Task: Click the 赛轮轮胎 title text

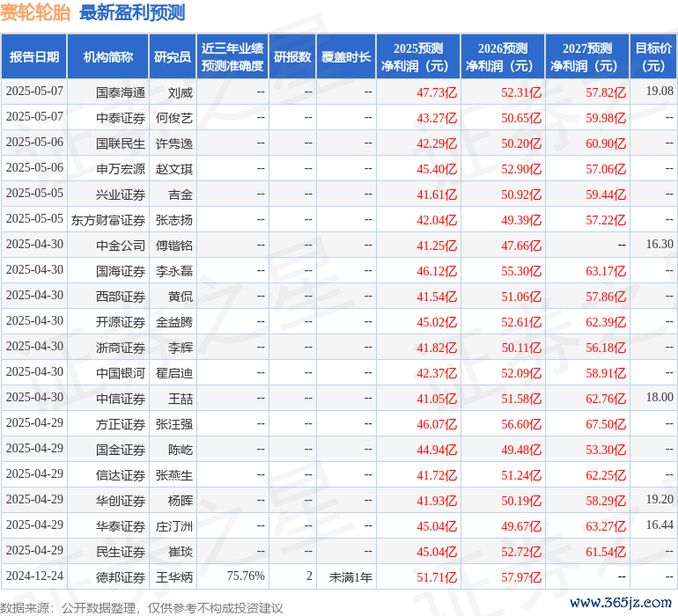Action: (x=35, y=13)
